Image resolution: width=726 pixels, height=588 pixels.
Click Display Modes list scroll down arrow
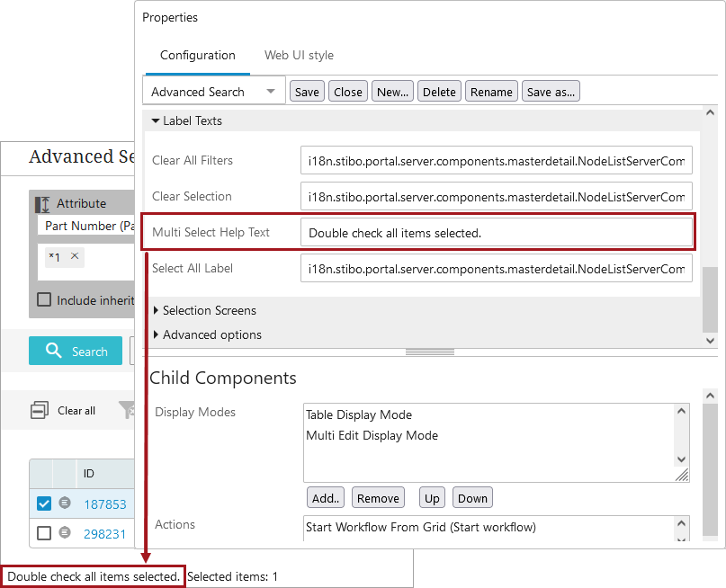(681, 459)
